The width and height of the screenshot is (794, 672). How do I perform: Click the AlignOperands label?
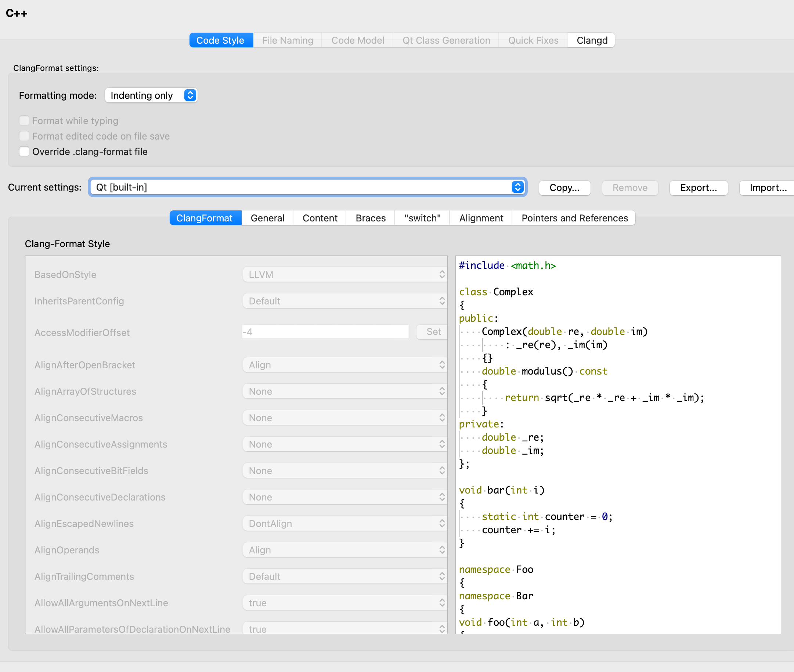tap(67, 550)
